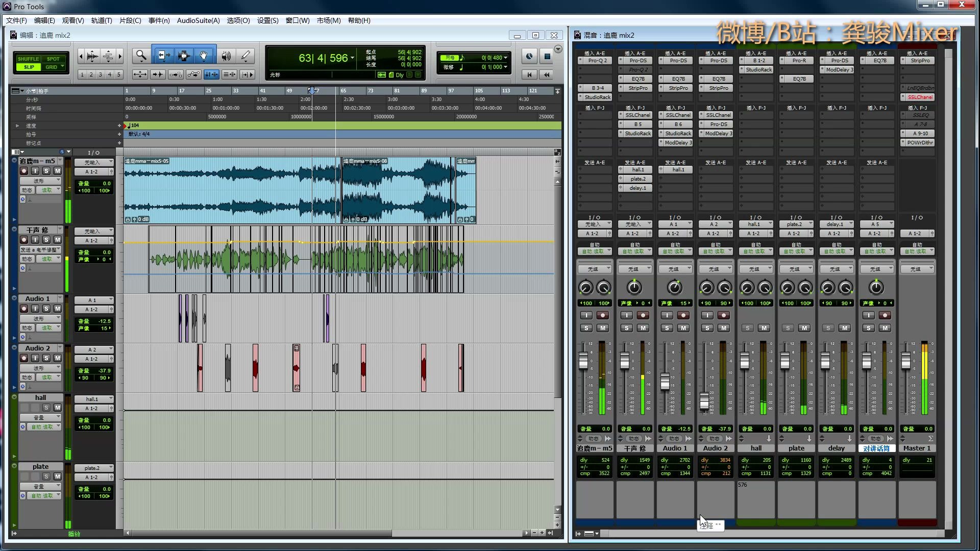
Task: Expand the edit window toolbar options arrow
Action: (x=558, y=49)
